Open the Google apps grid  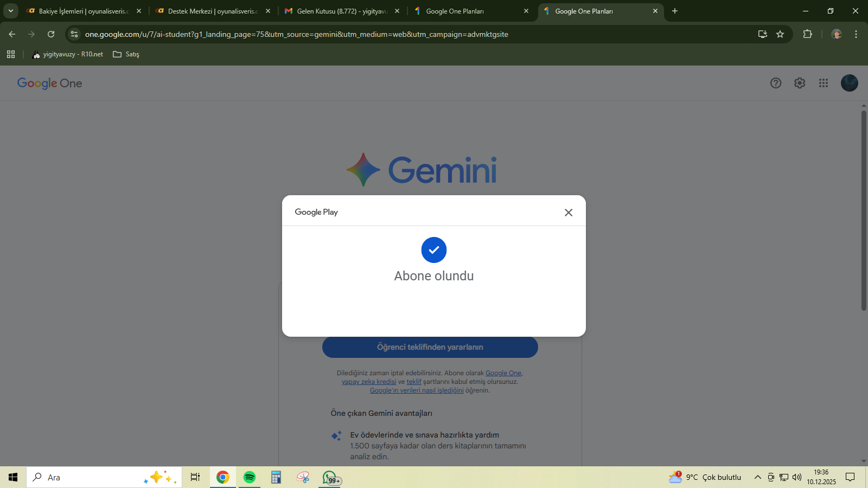coord(824,83)
